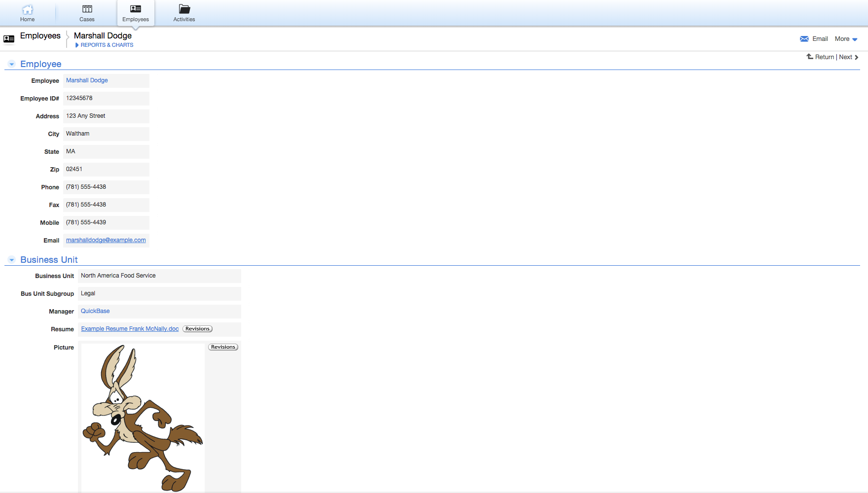Click the Email envelope icon
The width and height of the screenshot is (868, 493).
(804, 39)
